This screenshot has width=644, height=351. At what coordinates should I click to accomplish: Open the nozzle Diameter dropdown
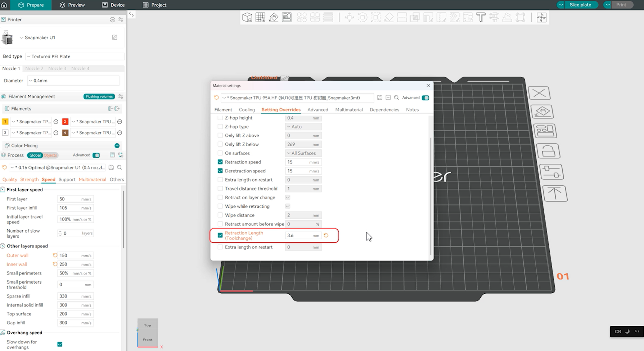pyautogui.click(x=73, y=81)
